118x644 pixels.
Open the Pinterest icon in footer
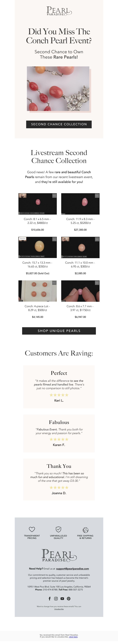[x=68, y=598]
